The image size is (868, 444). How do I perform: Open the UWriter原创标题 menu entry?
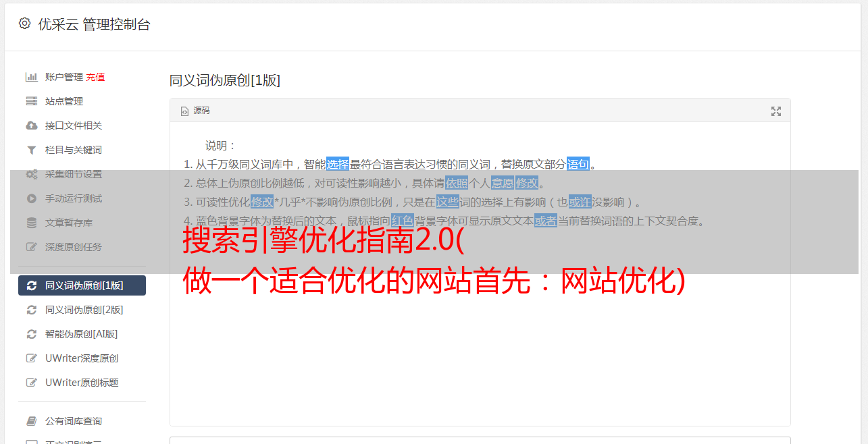[x=82, y=383]
